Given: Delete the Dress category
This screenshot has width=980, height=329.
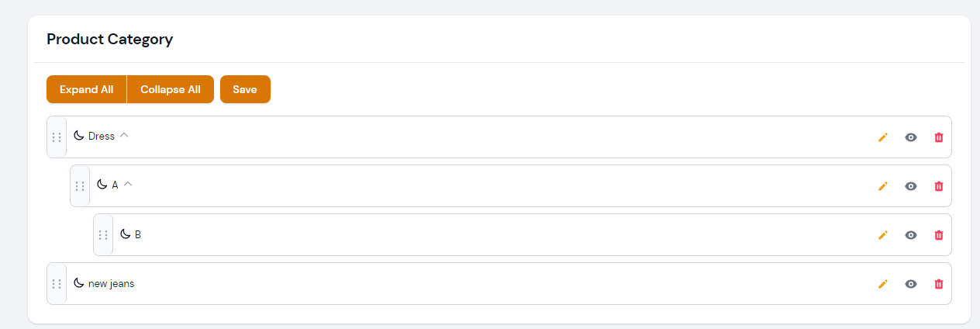Looking at the screenshot, I should coord(939,137).
